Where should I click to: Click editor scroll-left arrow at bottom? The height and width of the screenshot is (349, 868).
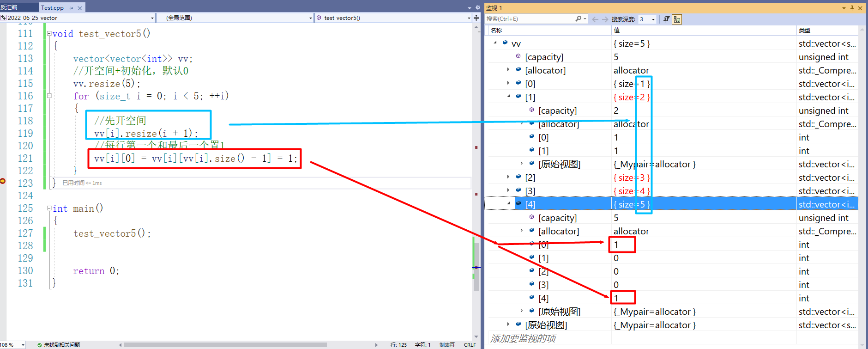(121, 345)
